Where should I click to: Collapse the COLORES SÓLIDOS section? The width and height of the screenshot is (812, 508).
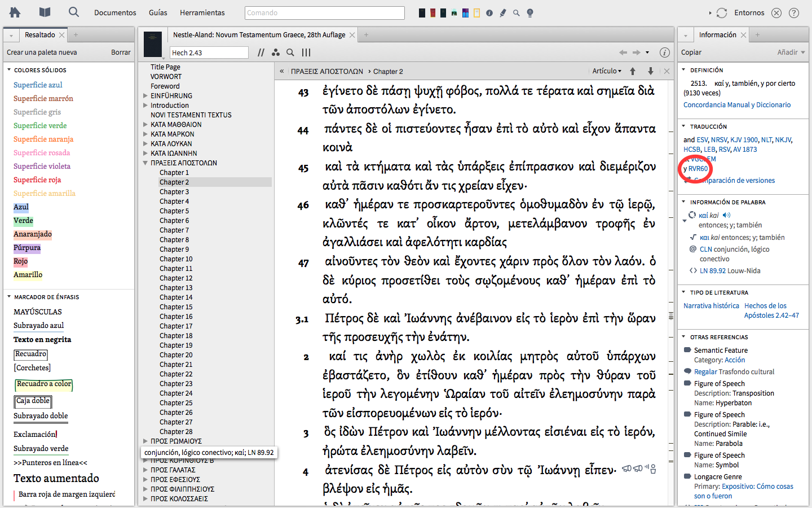pyautogui.click(x=9, y=70)
